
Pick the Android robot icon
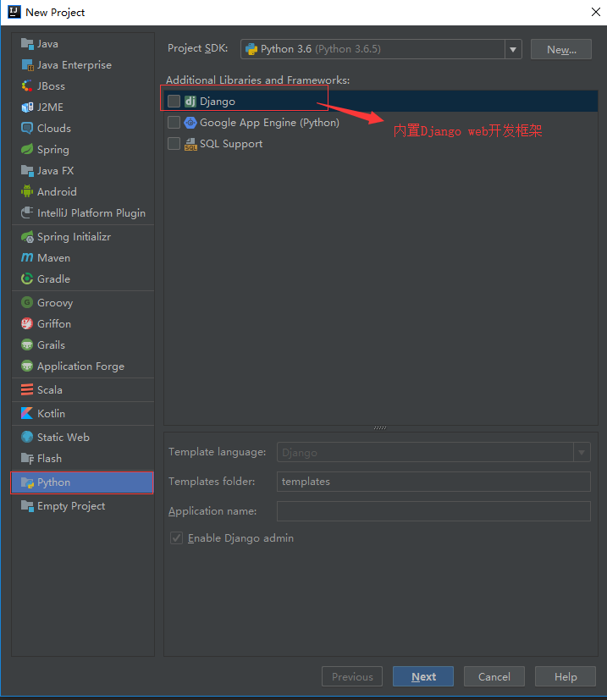27,192
